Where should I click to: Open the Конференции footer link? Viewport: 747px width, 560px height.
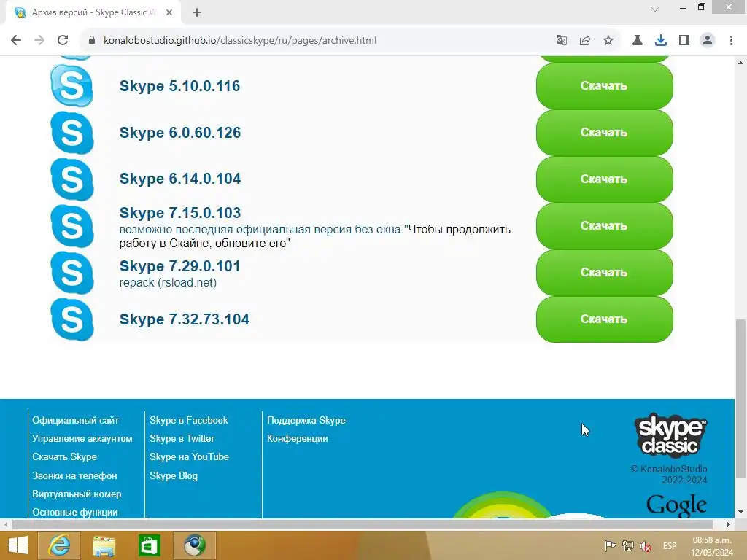pos(298,438)
